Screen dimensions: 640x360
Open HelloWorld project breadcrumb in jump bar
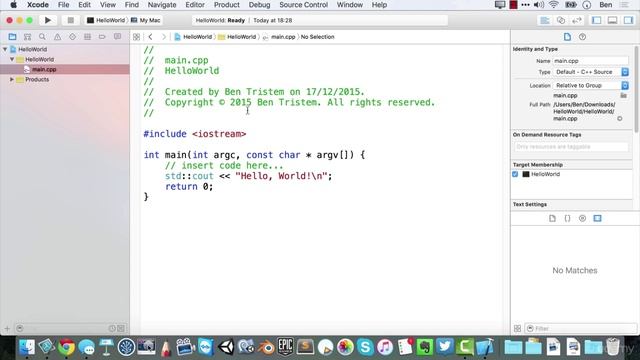(193, 37)
